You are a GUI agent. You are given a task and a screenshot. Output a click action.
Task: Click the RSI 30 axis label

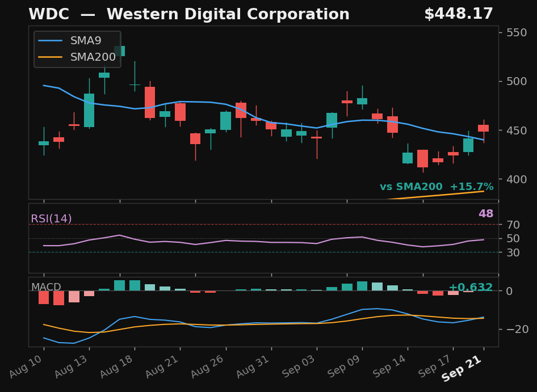coord(513,252)
